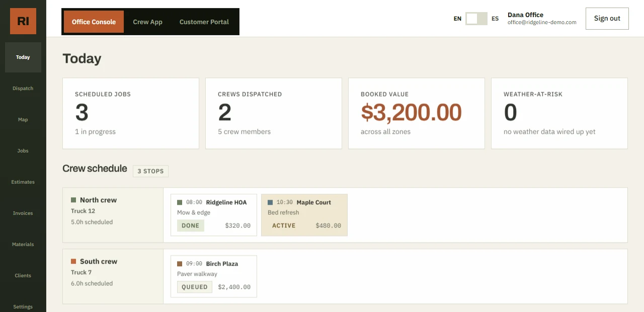This screenshot has height=312, width=644.
Task: Click the North crew color swatch
Action: click(x=73, y=200)
